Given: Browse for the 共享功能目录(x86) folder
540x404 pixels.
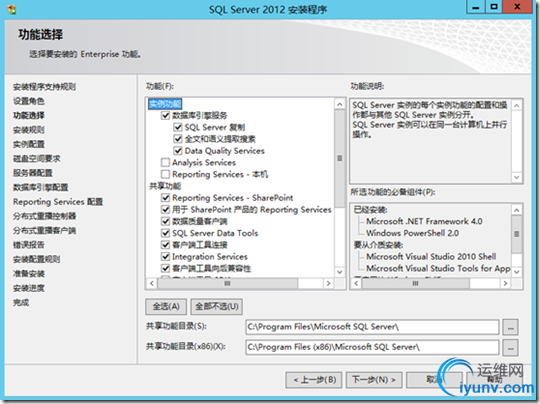Looking at the screenshot, I should [x=510, y=348].
